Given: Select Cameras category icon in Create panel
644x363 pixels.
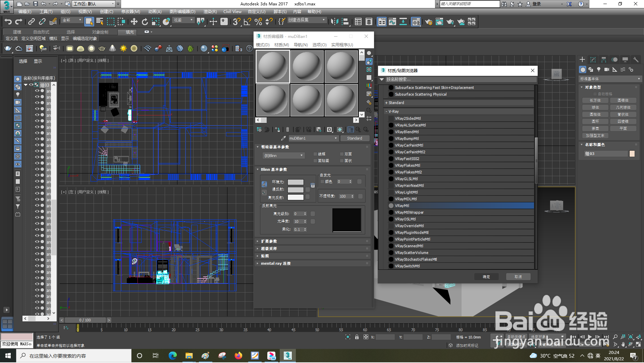Looking at the screenshot, I should (607, 69).
